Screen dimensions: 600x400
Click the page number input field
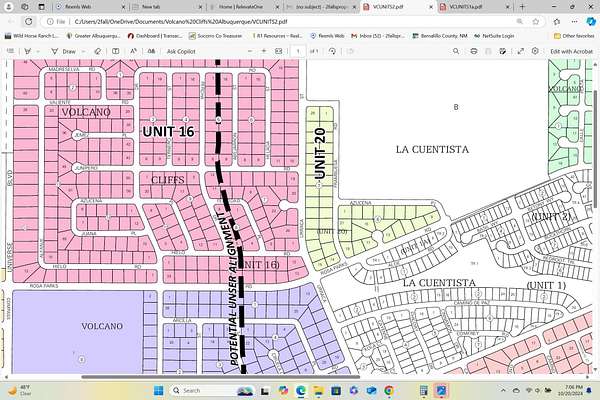coord(298,50)
